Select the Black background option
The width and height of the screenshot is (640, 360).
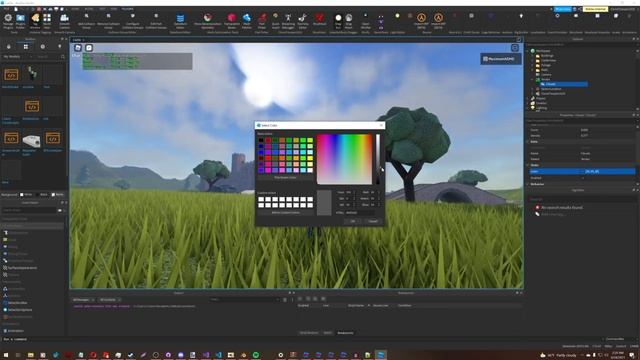42,195
